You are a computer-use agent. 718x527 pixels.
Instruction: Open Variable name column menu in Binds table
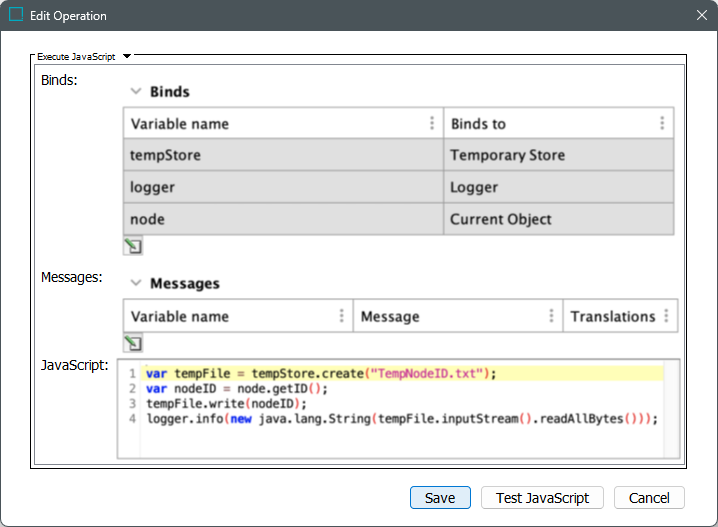(432, 123)
